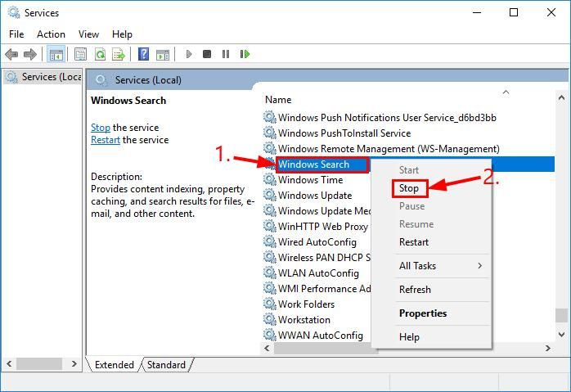Choose Restart from the context menu
This screenshot has height=392, width=571.
(x=414, y=242)
